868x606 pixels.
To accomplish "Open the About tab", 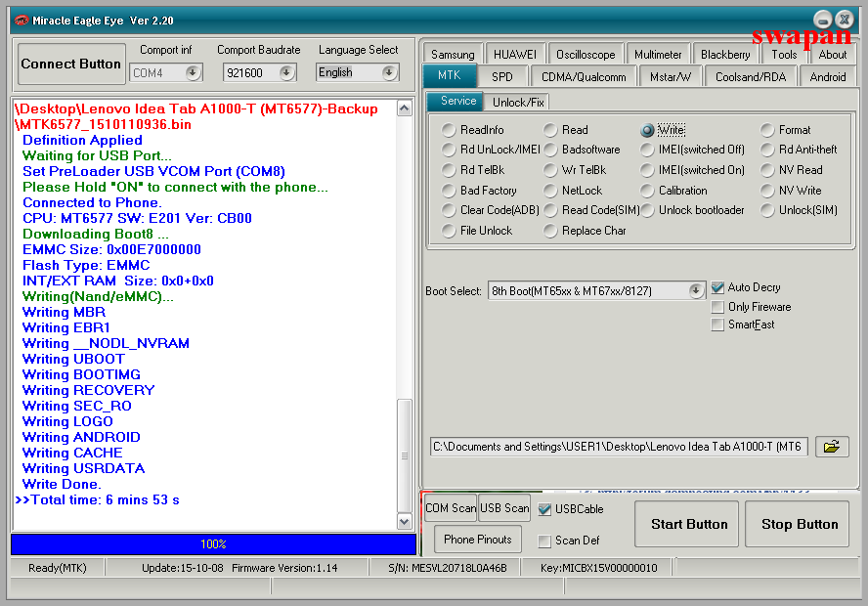I will [x=833, y=54].
